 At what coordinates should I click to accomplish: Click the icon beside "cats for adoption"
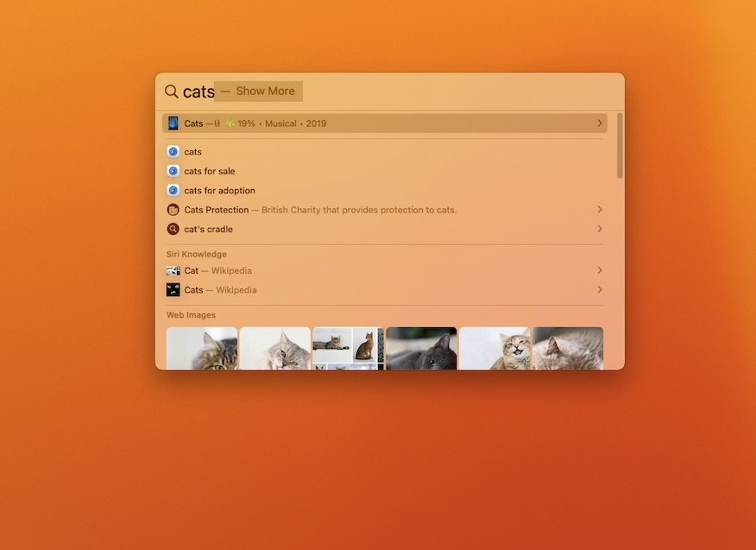coord(174,190)
